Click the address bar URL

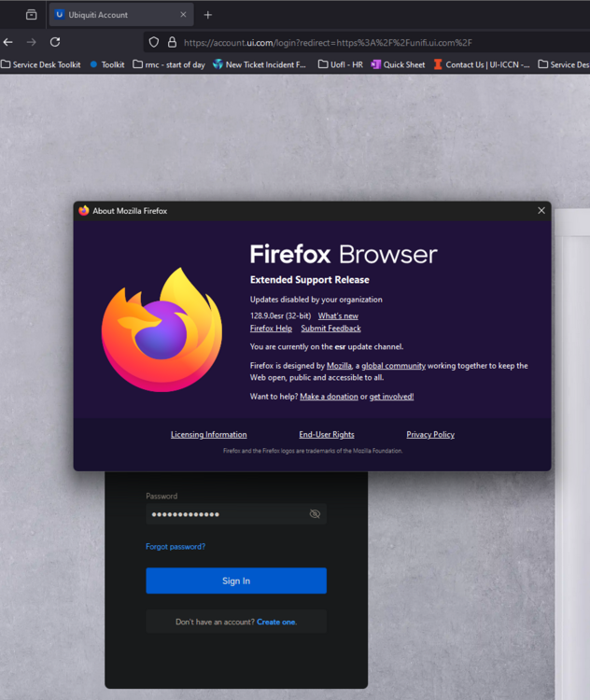328,43
